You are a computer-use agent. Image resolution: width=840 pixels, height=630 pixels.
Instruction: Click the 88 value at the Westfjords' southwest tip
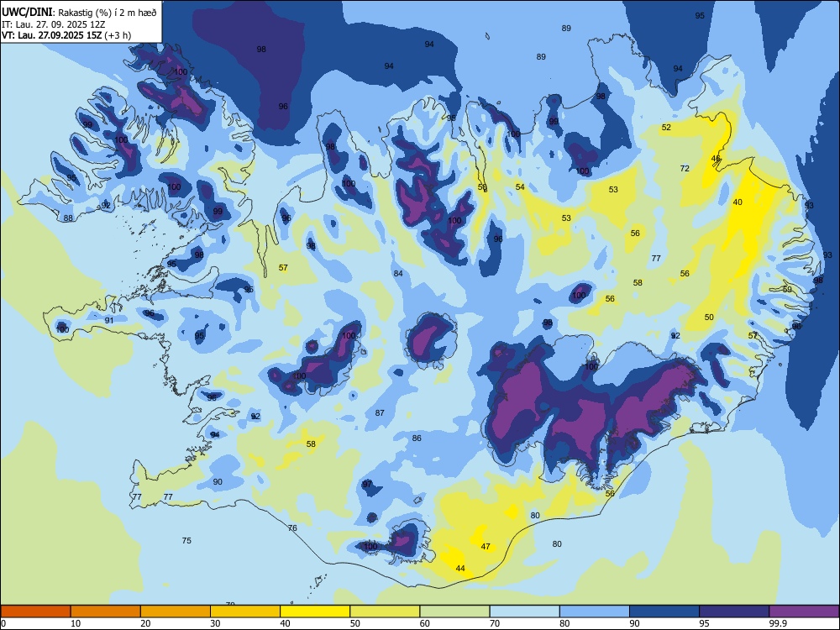coord(68,218)
